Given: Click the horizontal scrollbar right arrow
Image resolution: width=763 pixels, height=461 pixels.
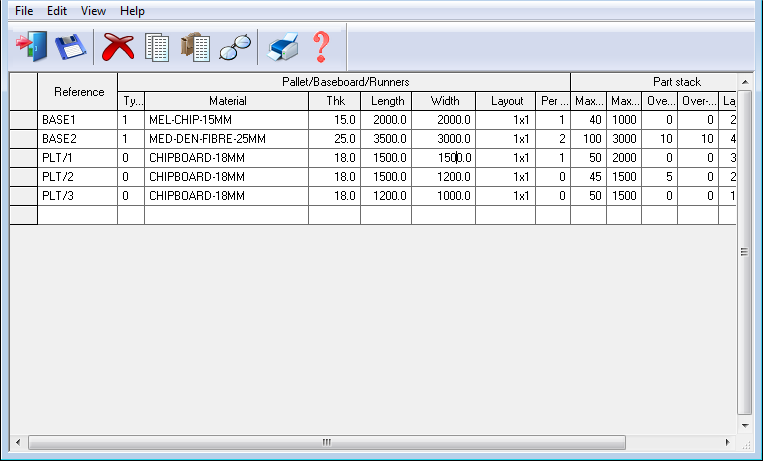Looking at the screenshot, I should pos(727,443).
